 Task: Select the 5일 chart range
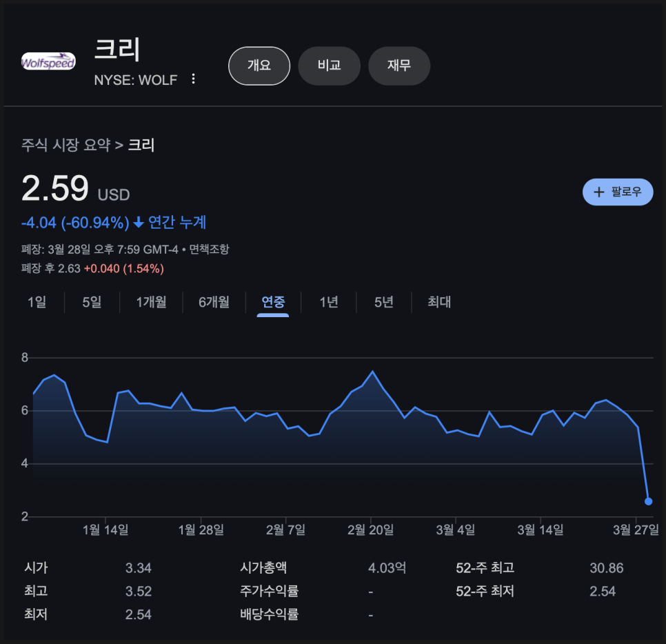[x=92, y=302]
